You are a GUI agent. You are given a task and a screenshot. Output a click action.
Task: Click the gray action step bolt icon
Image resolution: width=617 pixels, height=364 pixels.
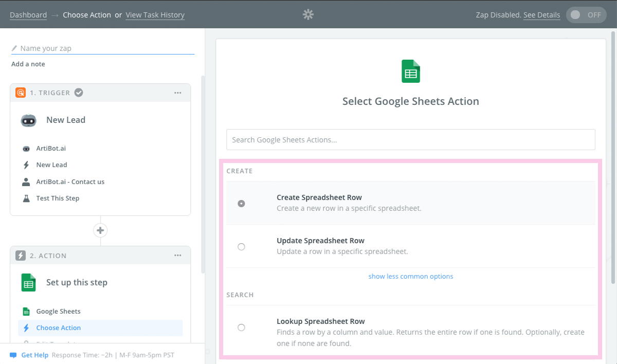(x=21, y=256)
